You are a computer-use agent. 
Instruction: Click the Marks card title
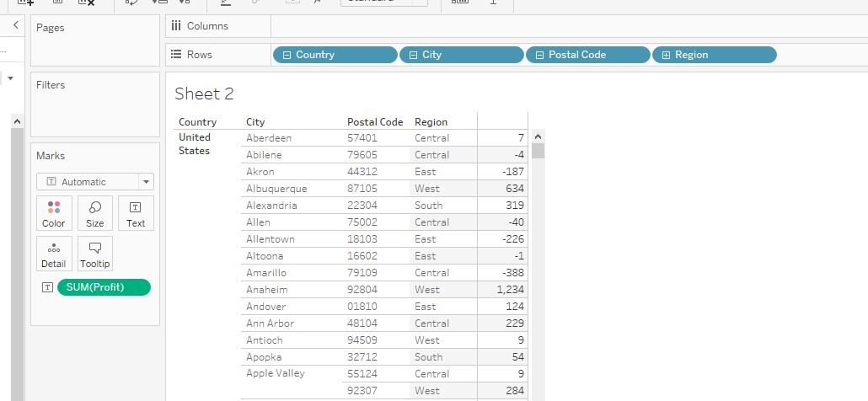click(51, 155)
